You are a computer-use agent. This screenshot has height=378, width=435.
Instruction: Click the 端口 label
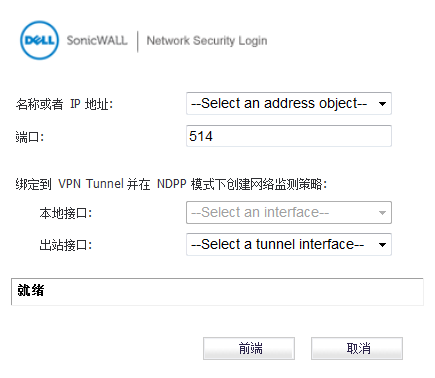click(30, 137)
